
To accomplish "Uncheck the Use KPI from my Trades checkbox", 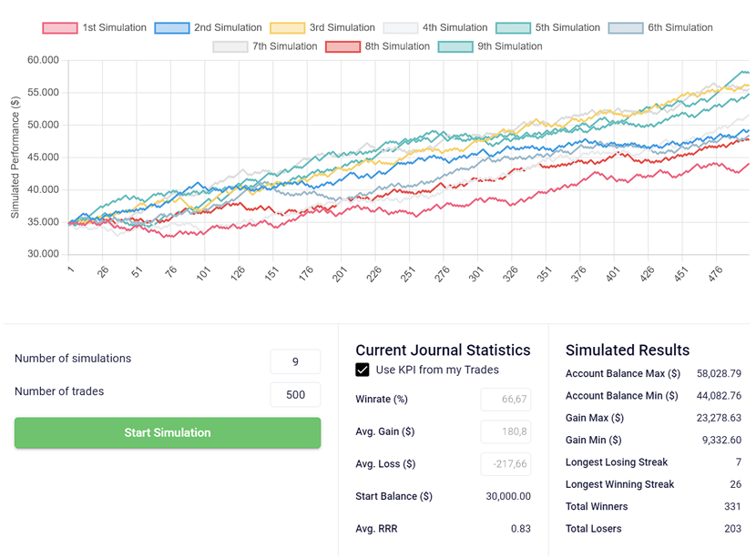I will pos(363,370).
